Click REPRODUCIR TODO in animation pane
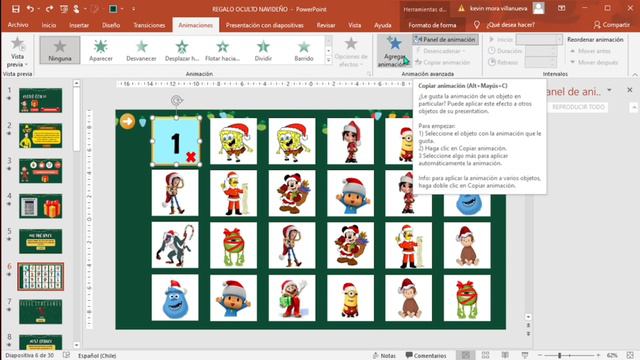 tap(578, 107)
